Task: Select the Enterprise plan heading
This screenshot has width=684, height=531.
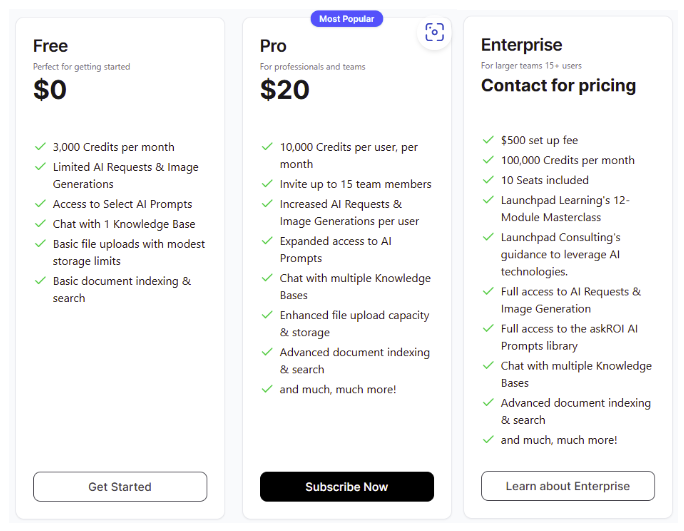Action: [522, 45]
